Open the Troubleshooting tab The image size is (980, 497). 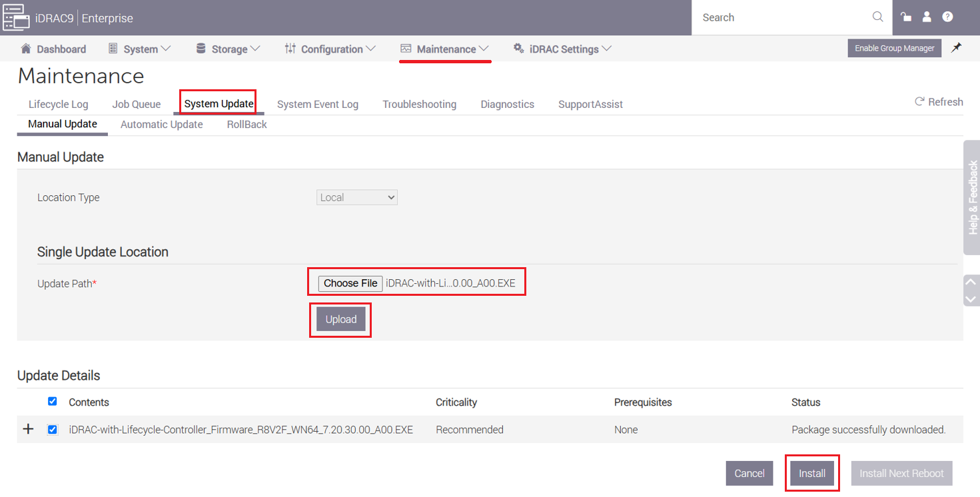(420, 105)
